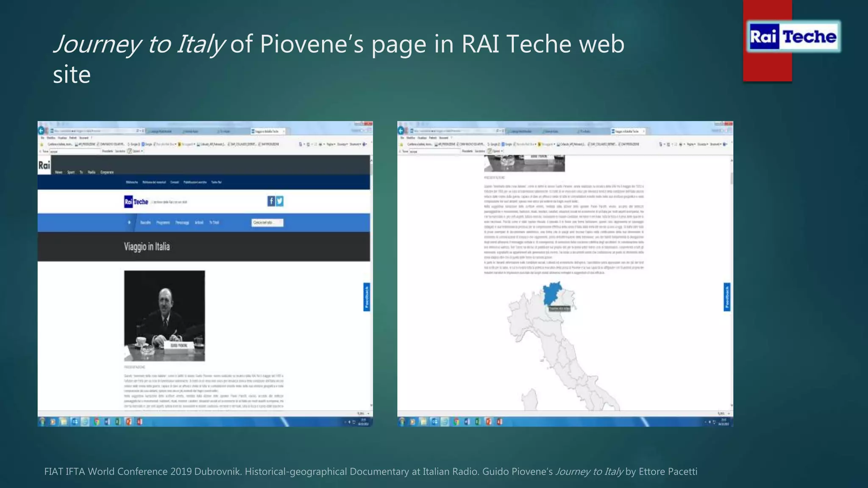Open Twitter icon on Rai Teche page

pos(280,201)
